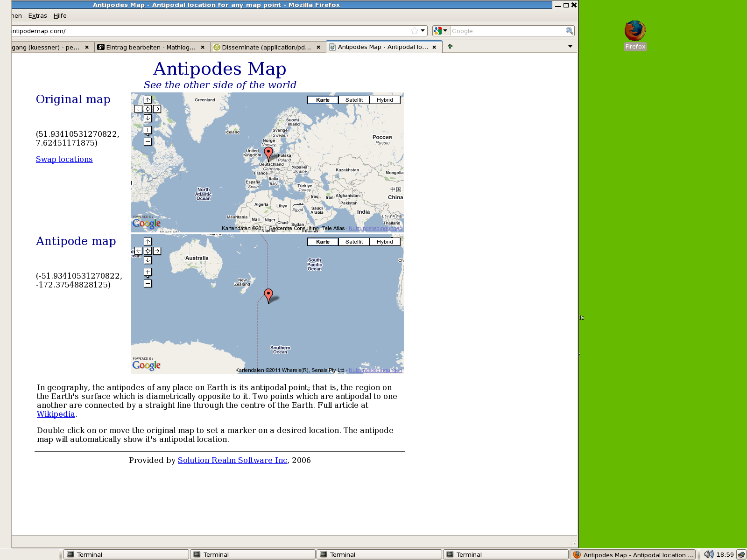The image size is (747, 560).
Task: Zoom in on the original map
Action: [x=148, y=130]
